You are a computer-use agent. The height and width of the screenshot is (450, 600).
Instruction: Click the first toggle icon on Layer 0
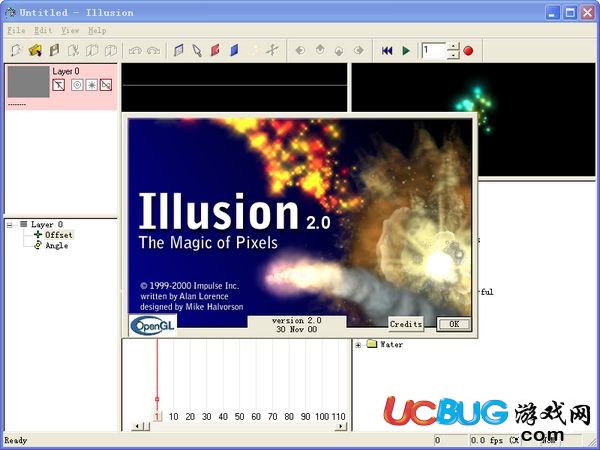click(x=59, y=85)
